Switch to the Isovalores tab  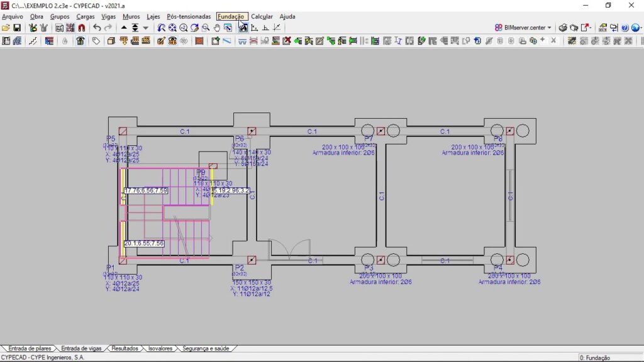point(160,348)
